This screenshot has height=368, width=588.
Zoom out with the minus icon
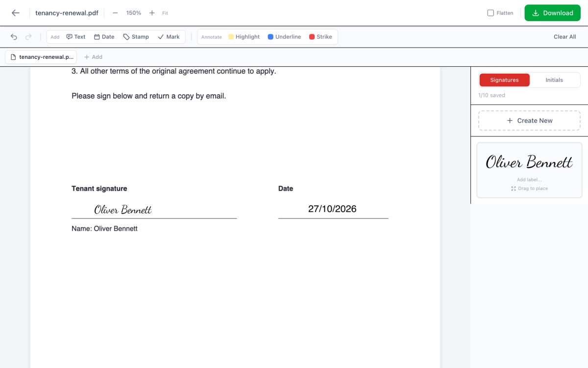point(115,13)
